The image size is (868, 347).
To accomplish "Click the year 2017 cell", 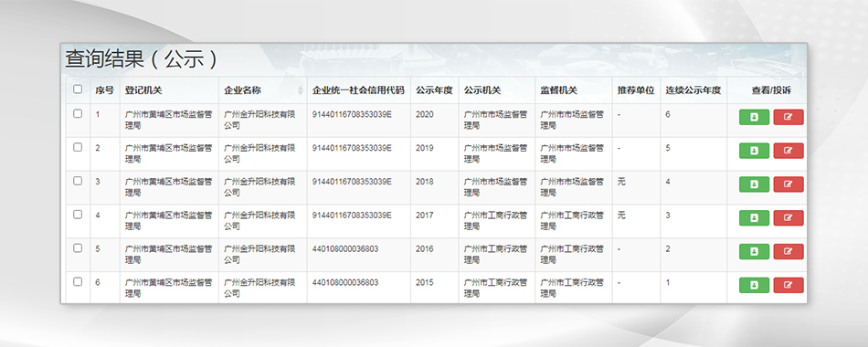I will click(x=425, y=216).
